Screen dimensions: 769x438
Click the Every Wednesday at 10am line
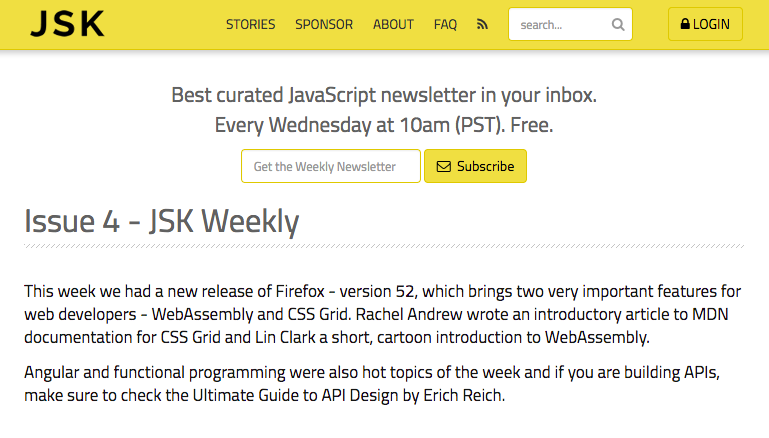(x=384, y=125)
